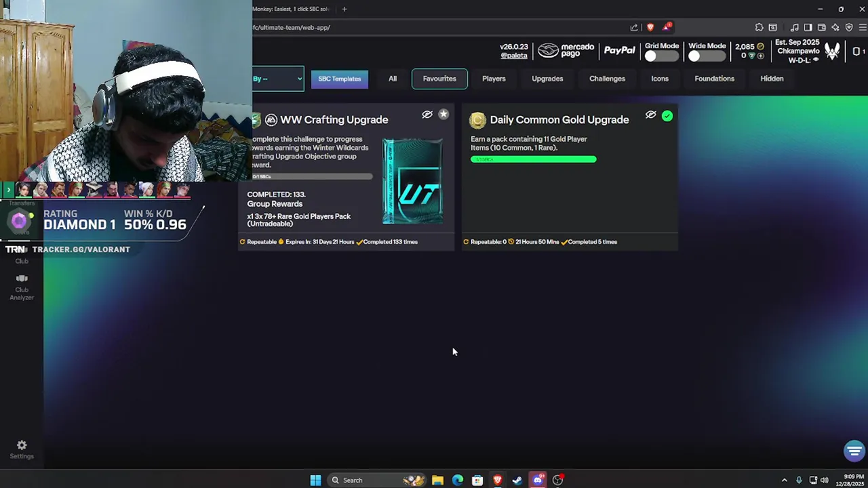Hide the WW Crafting Upgrade SBC
The height and width of the screenshot is (488, 868).
point(427,115)
